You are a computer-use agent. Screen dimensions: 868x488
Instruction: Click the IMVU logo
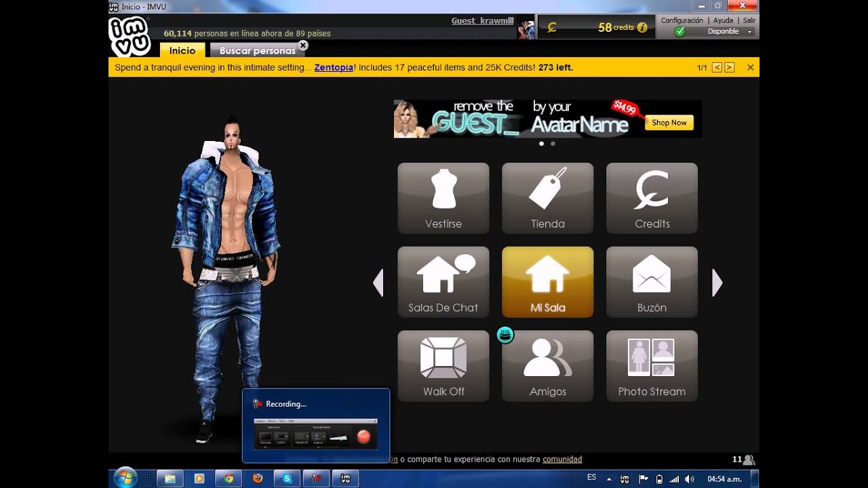tap(129, 36)
